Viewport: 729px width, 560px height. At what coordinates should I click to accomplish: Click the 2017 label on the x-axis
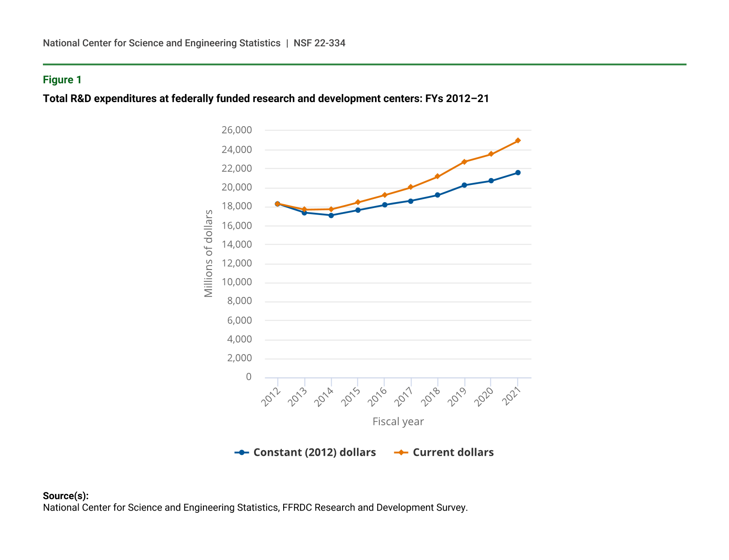[404, 397]
